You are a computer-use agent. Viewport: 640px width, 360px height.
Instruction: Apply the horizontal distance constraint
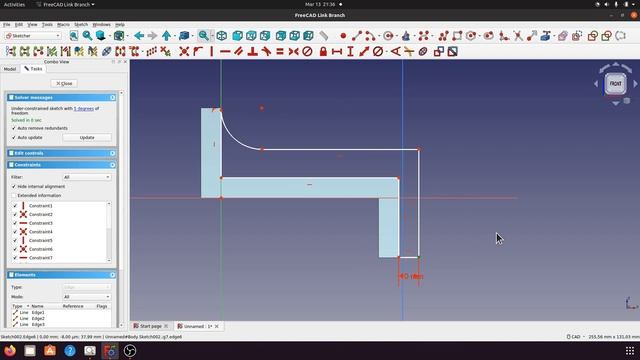coord(337,52)
